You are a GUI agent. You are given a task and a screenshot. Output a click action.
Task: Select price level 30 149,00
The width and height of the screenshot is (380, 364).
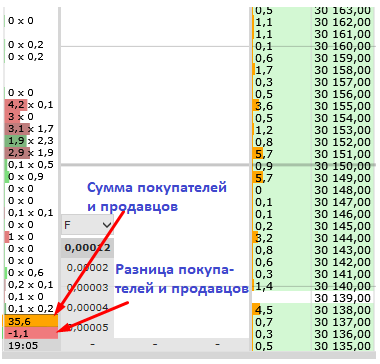point(342,178)
